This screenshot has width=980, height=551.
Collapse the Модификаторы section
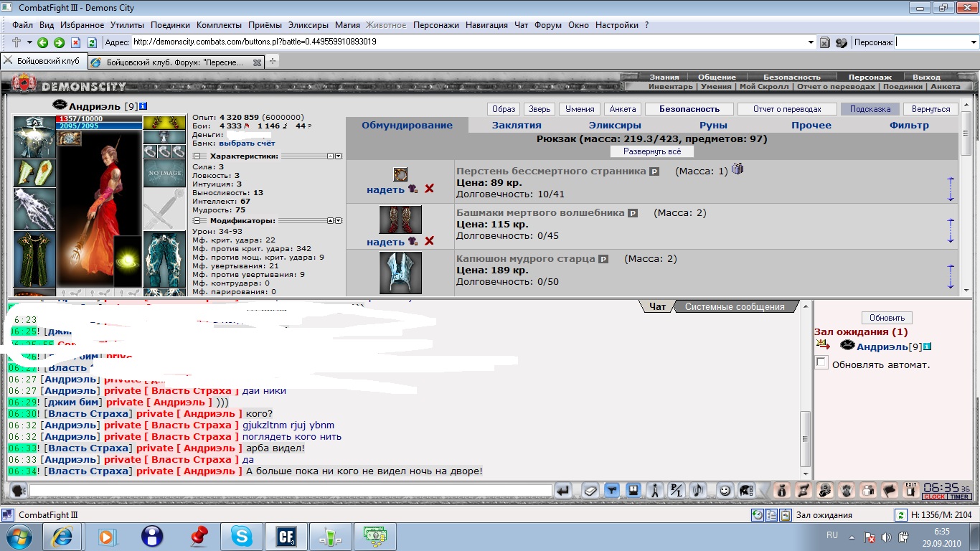[197, 221]
